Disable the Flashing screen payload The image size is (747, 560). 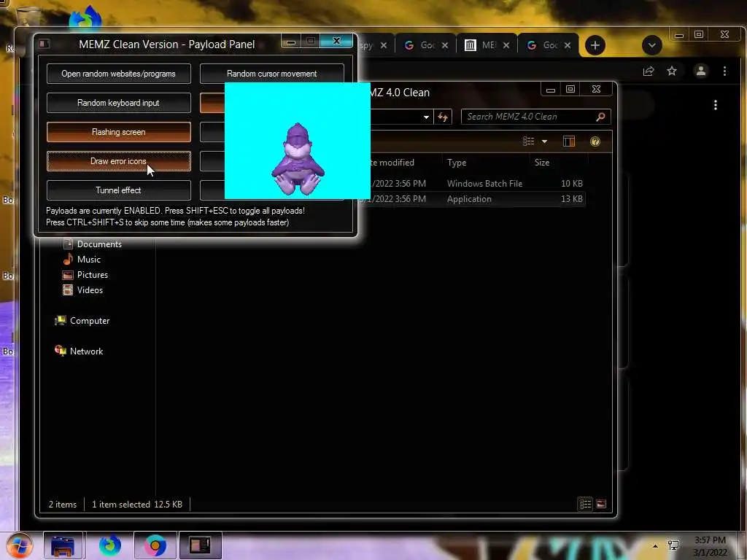point(119,132)
